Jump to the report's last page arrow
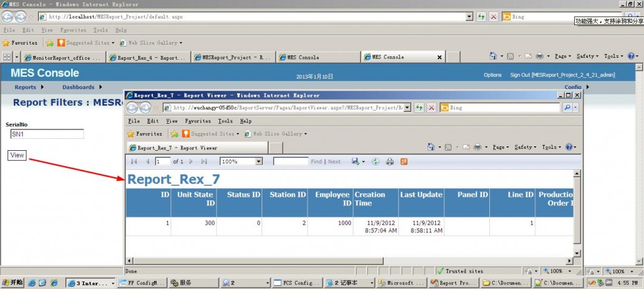The height and width of the screenshot is (289, 644). (x=204, y=161)
